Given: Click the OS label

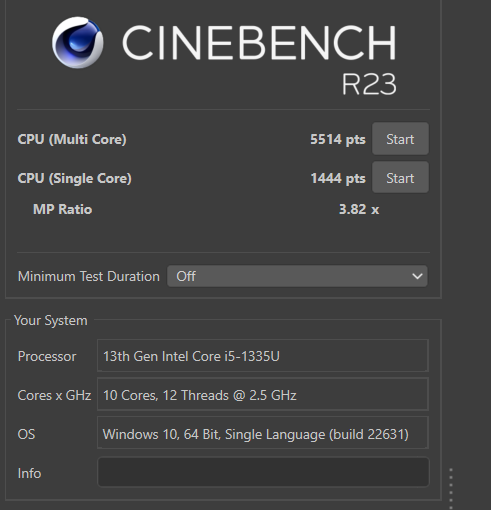Looking at the screenshot, I should coord(26,434).
